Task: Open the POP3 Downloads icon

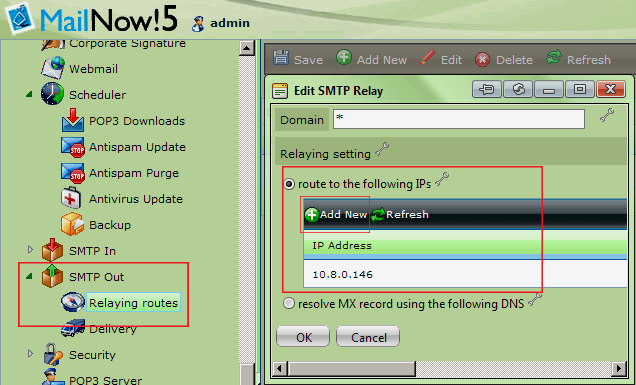Action: click(x=73, y=120)
